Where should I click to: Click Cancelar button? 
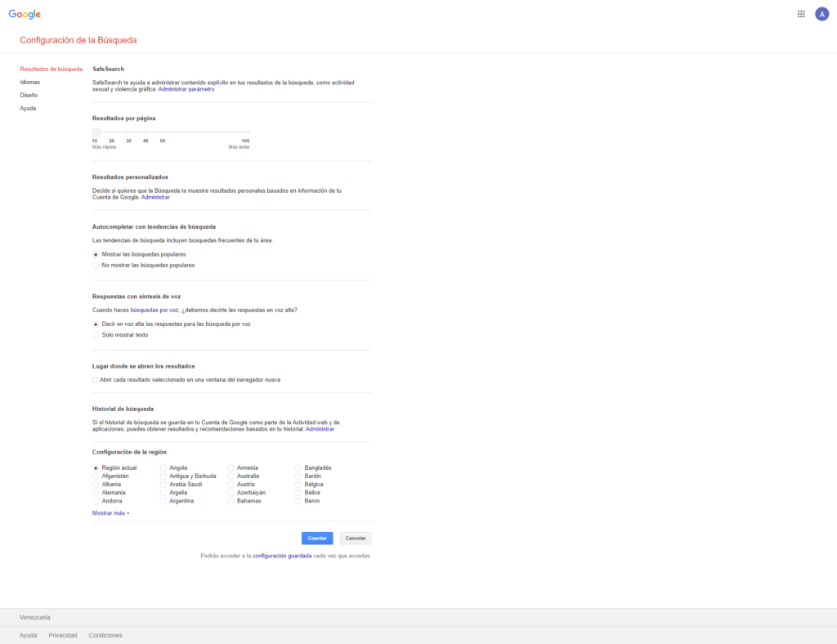[x=356, y=539]
